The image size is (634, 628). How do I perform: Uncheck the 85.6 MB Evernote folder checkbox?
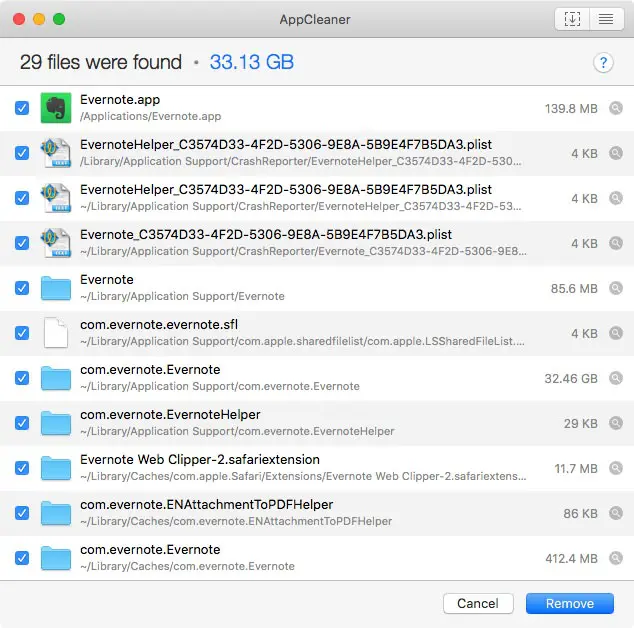pyautogui.click(x=22, y=288)
